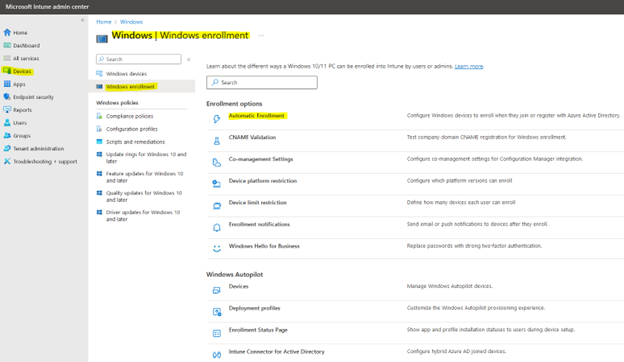The height and width of the screenshot is (362, 624).
Task: Open Dashboard icon in sidebar
Action: click(7, 45)
